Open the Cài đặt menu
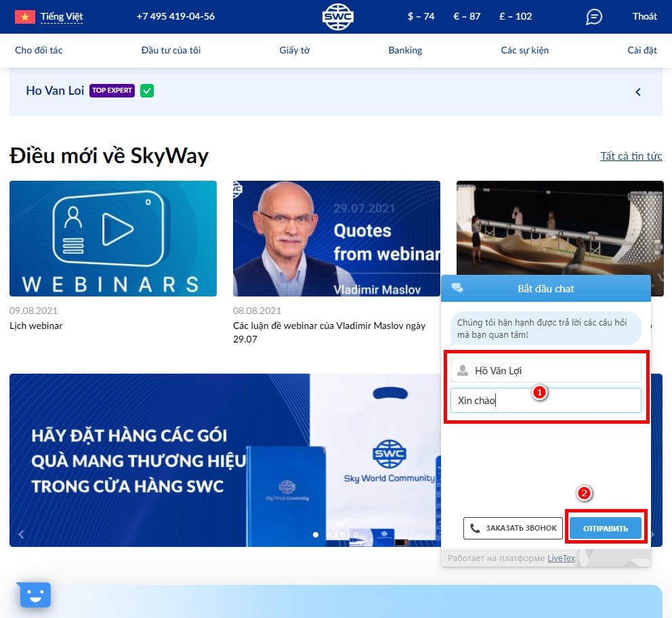This screenshot has height=618, width=672. 642,51
